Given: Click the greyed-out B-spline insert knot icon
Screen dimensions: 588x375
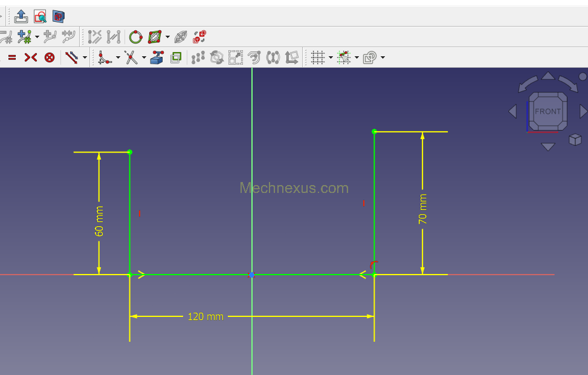Looking at the screenshot, I should coord(50,37).
